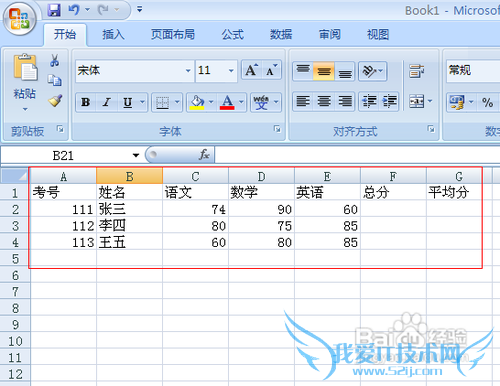
Task: Select column B header
Action: tap(129, 176)
